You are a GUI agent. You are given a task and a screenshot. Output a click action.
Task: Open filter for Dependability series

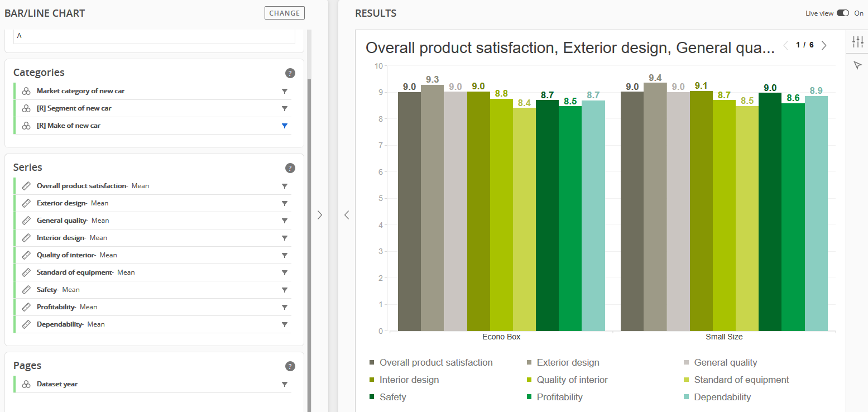pyautogui.click(x=285, y=324)
